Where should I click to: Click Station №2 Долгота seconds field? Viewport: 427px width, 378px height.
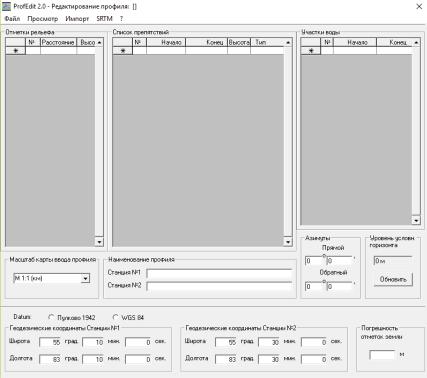(x=314, y=359)
